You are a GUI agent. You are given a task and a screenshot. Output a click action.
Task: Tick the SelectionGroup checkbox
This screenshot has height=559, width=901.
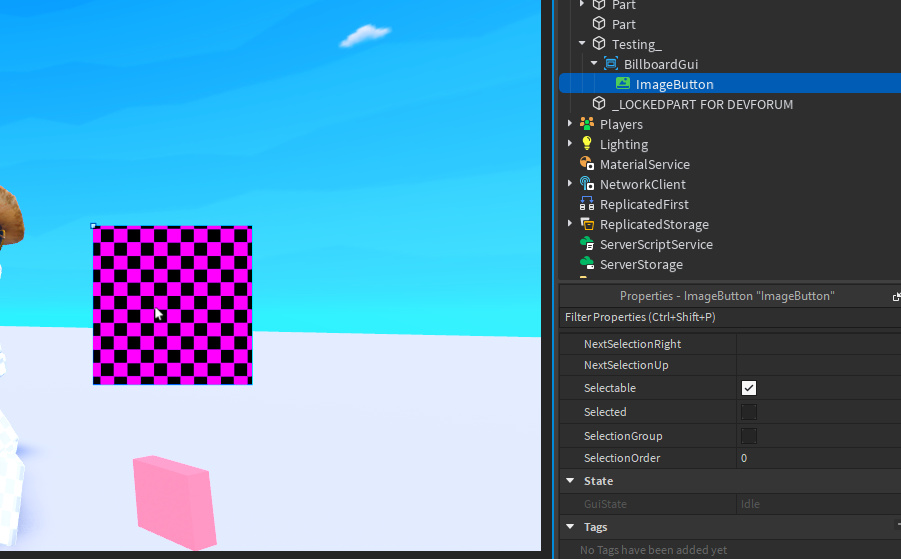[749, 436]
